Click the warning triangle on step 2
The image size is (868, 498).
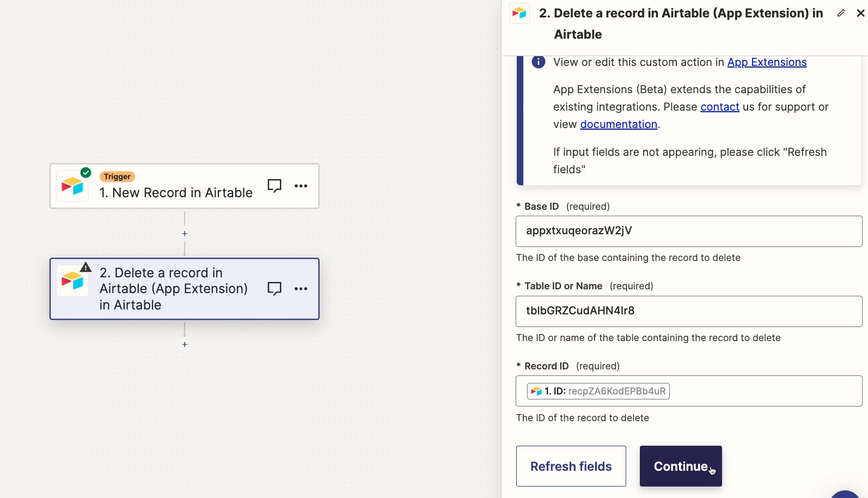coord(86,268)
